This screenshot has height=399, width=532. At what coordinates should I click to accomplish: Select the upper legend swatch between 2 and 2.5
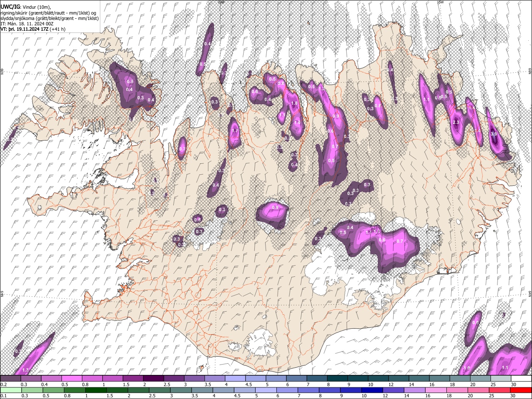[153, 379]
